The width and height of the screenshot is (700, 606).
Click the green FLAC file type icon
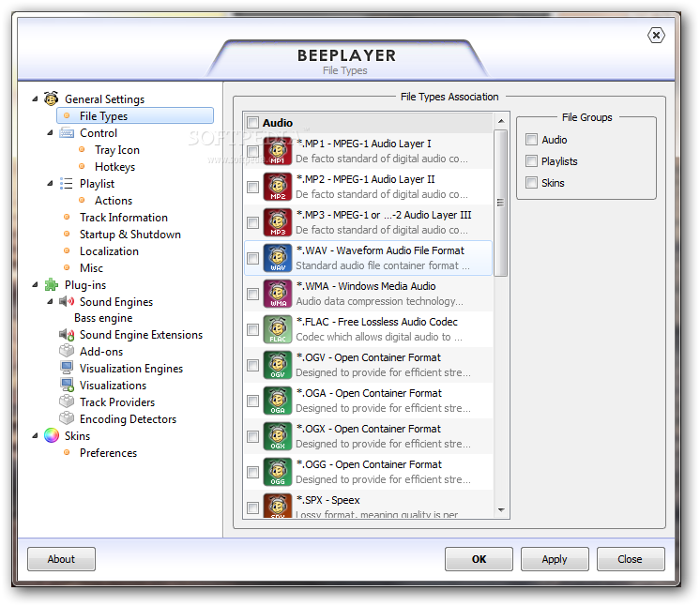(x=278, y=329)
